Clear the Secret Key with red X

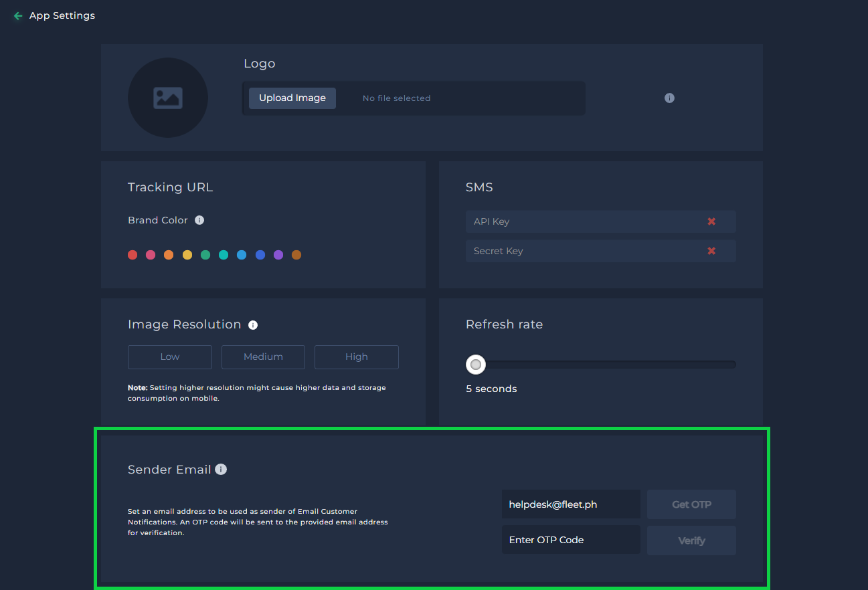pos(711,251)
